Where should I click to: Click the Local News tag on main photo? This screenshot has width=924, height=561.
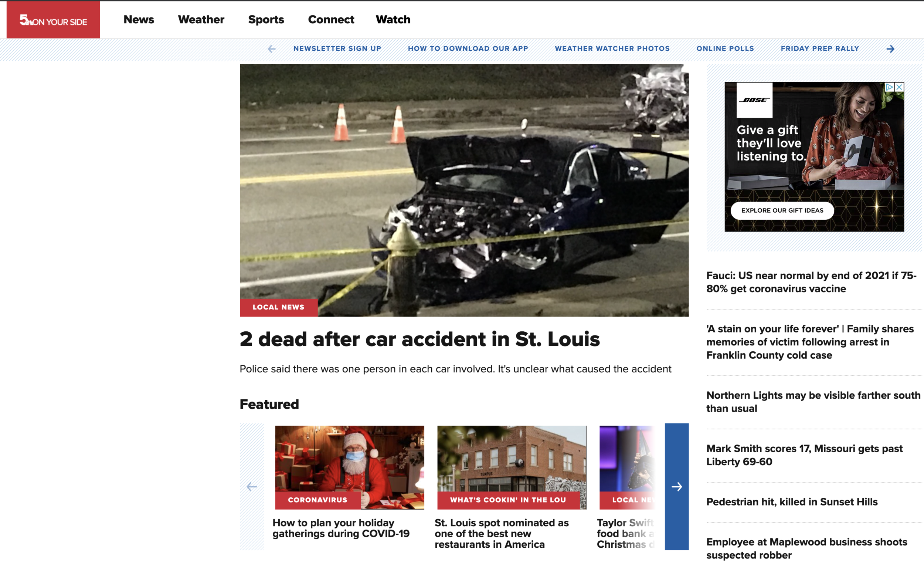[x=278, y=307]
